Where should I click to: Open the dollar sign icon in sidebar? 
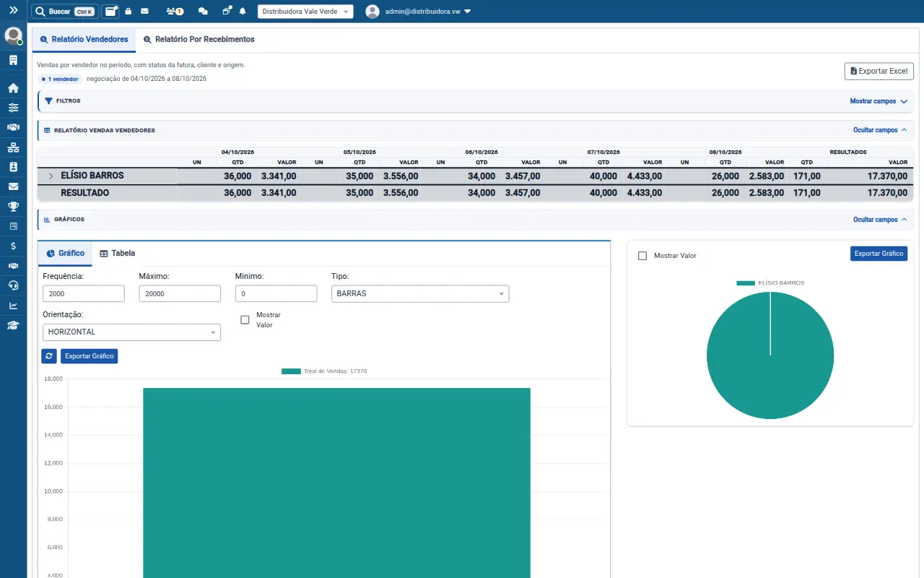13,246
